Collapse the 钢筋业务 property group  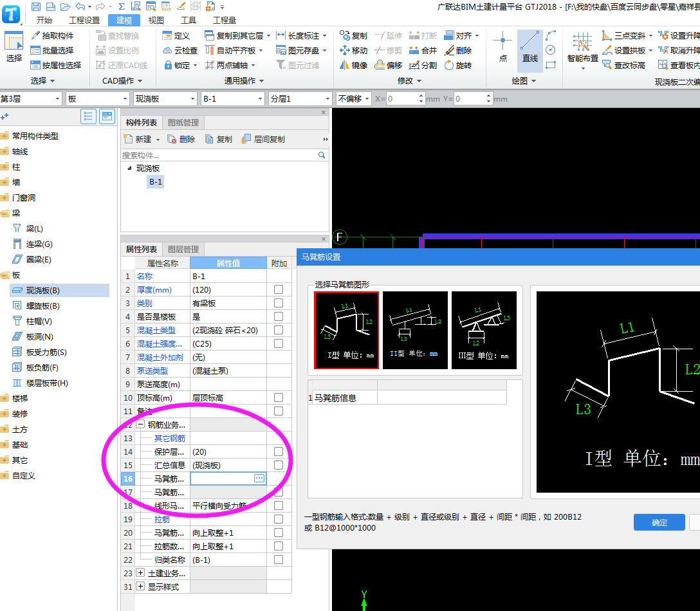pos(140,424)
